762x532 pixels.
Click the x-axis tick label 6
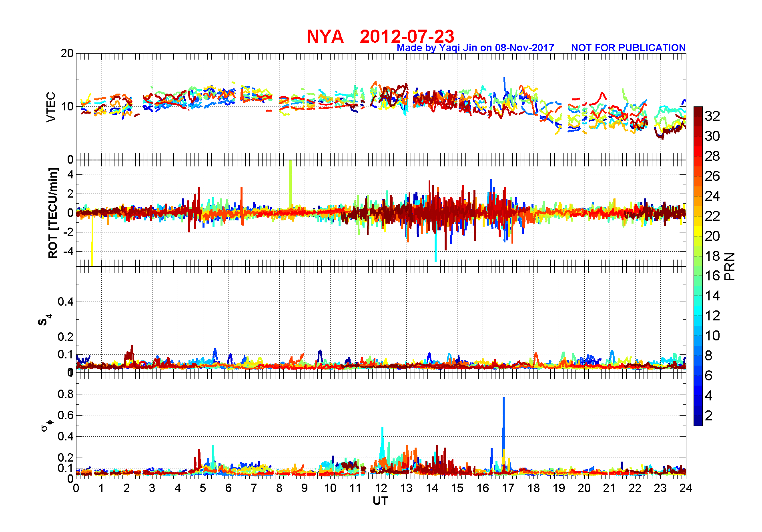tap(229, 488)
